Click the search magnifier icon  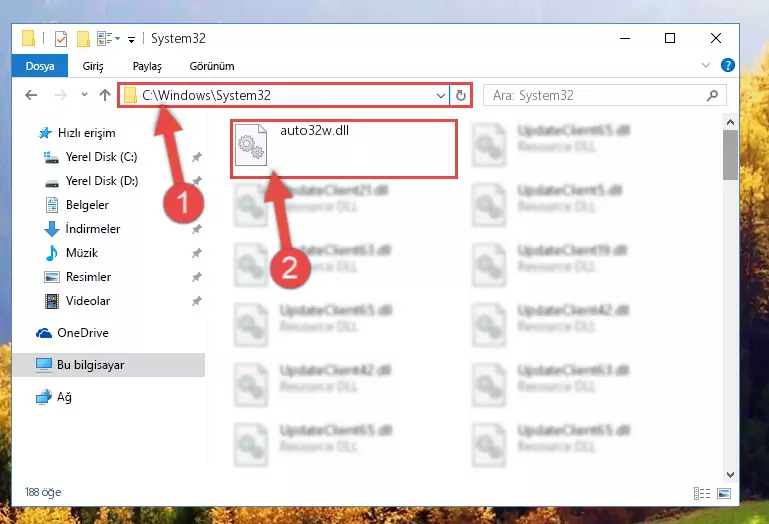[x=712, y=95]
